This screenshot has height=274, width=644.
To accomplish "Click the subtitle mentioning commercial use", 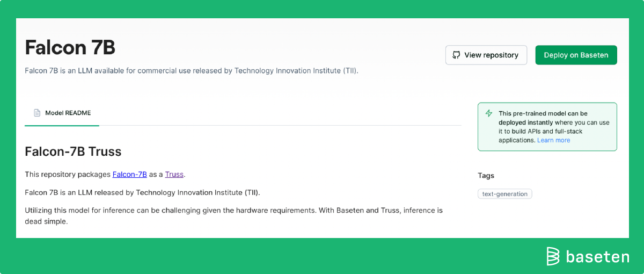I will pos(192,70).
